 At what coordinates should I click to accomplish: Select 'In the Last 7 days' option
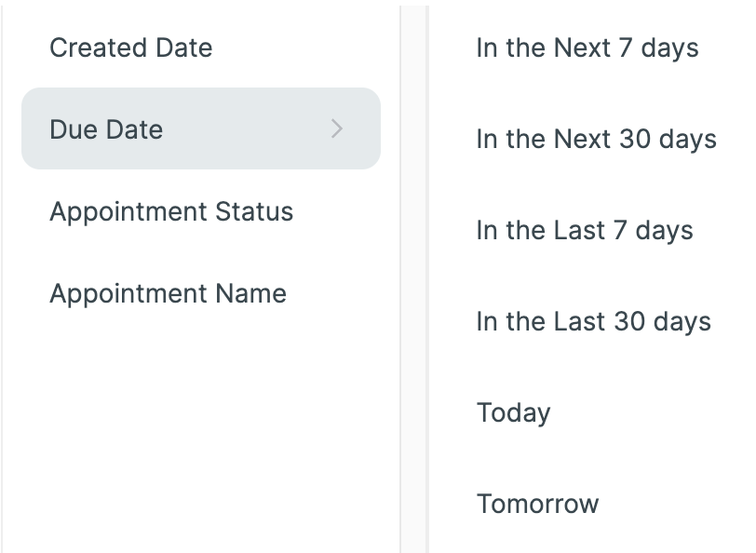(585, 230)
